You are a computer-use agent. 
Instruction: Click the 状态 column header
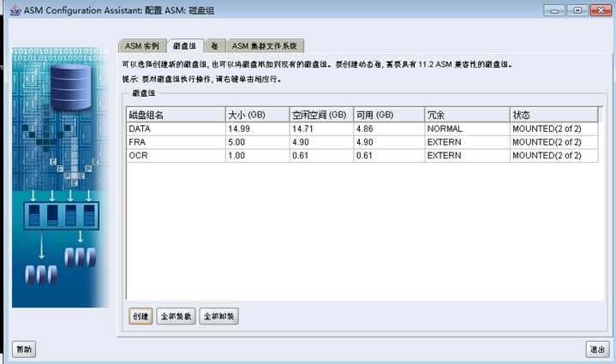click(x=554, y=115)
